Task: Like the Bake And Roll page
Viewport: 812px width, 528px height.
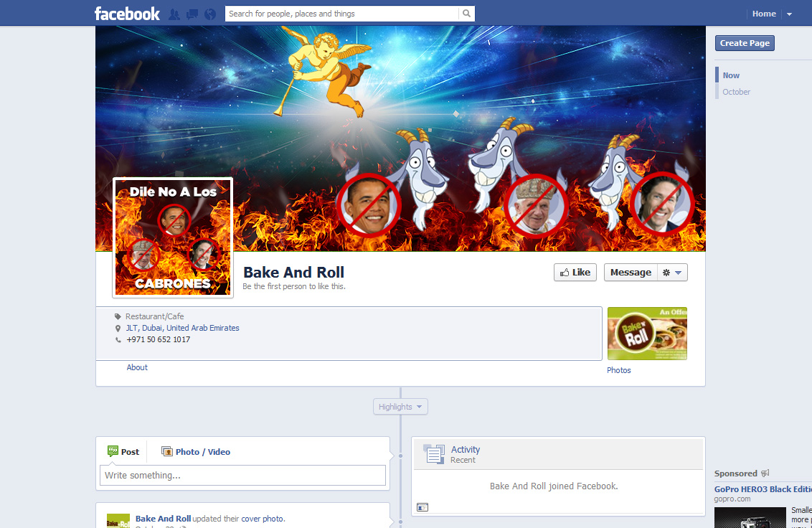Action: tap(575, 272)
